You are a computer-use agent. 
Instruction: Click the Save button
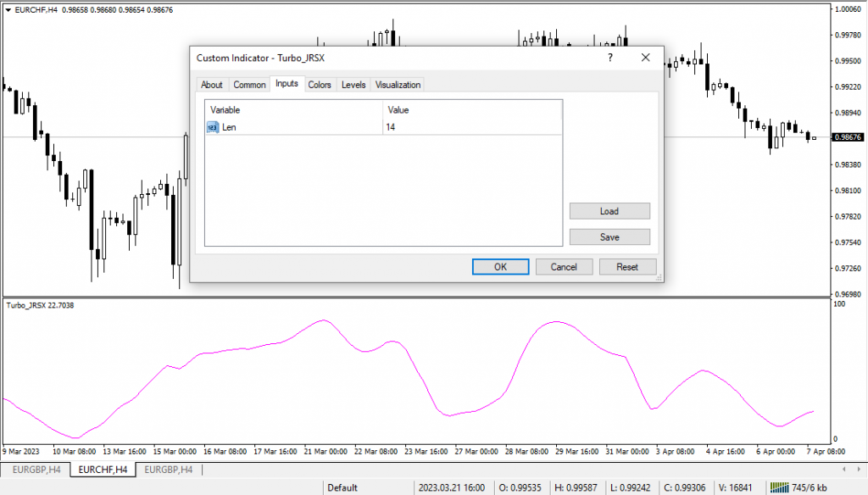pyautogui.click(x=609, y=237)
